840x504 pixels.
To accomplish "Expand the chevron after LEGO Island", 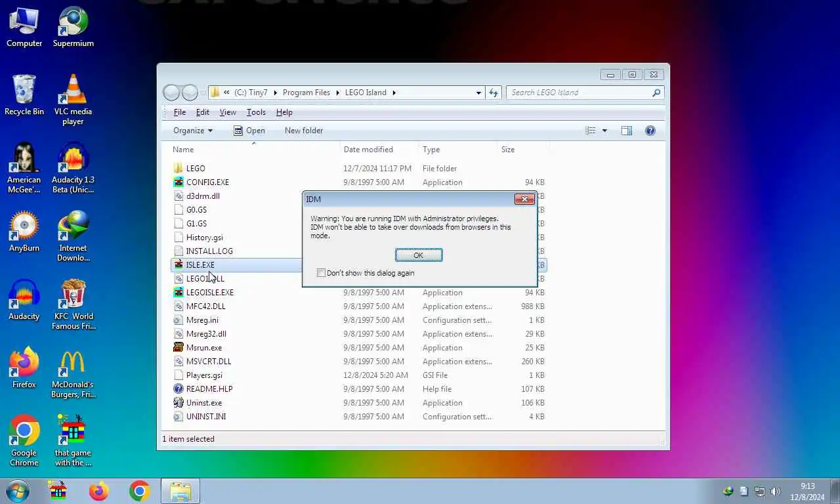I will 395,93.
